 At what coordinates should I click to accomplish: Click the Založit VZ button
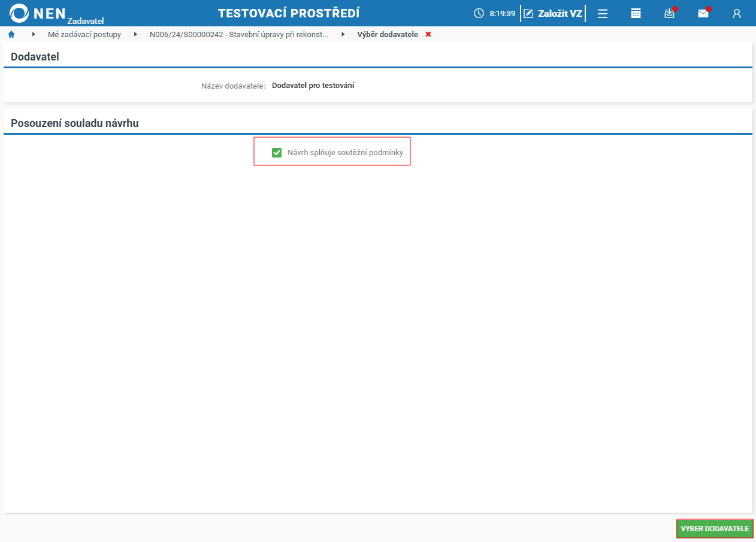pos(553,13)
